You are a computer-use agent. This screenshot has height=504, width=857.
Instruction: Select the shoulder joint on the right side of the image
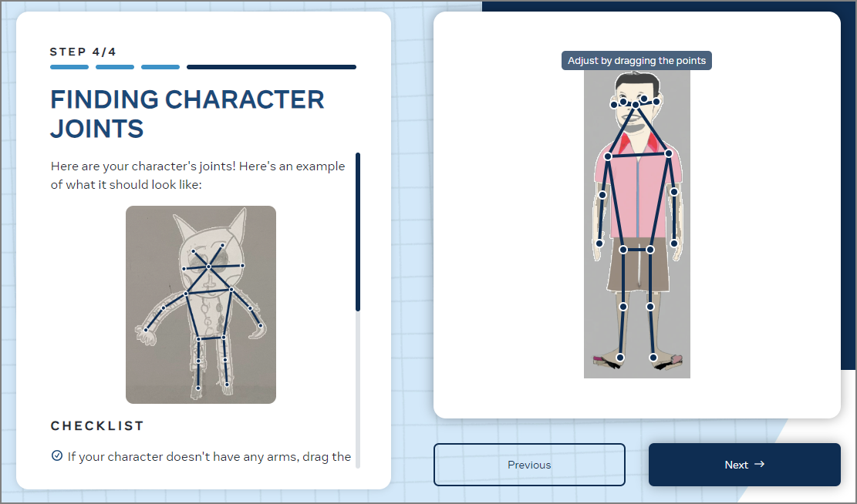click(669, 153)
